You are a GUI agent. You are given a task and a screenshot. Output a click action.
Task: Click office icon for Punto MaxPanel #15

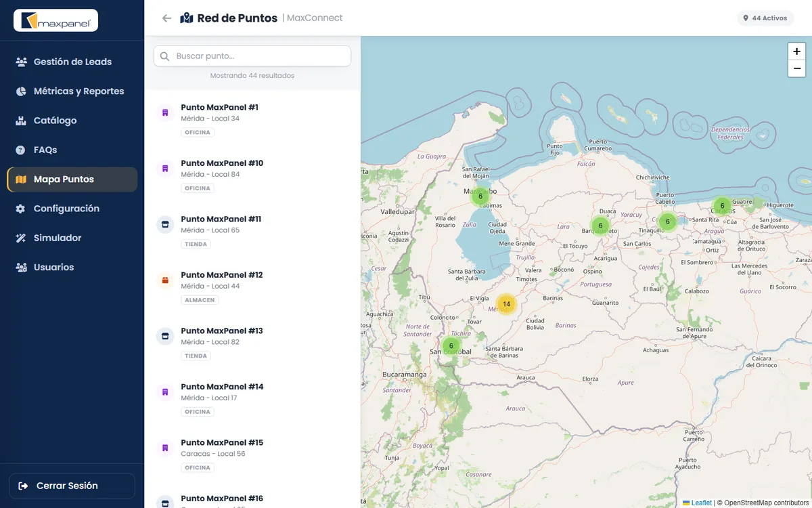click(165, 448)
